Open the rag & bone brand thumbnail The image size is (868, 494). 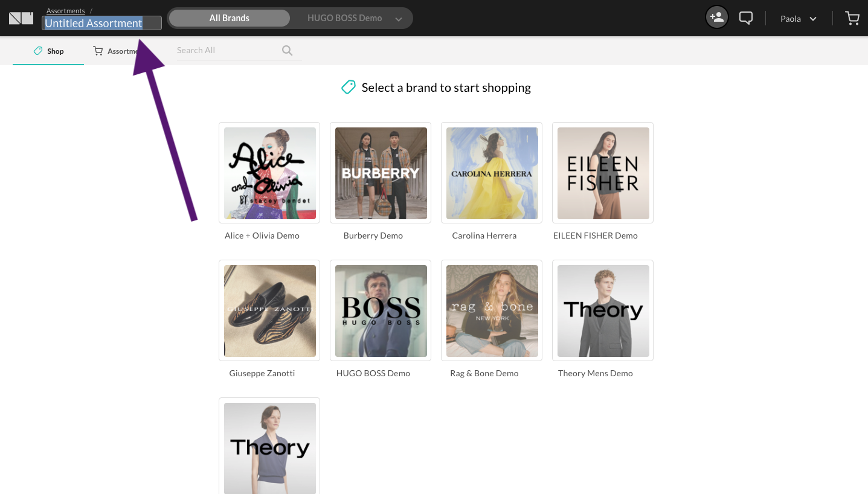pos(492,311)
